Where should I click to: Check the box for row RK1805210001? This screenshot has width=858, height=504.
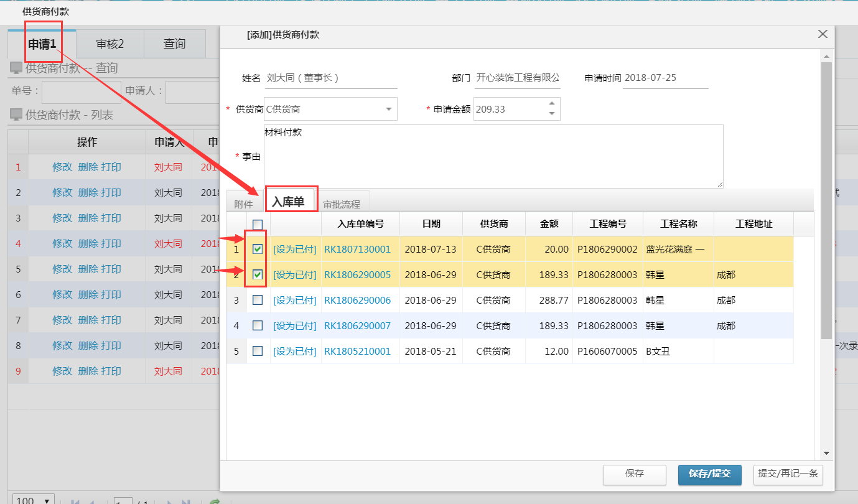point(258,352)
